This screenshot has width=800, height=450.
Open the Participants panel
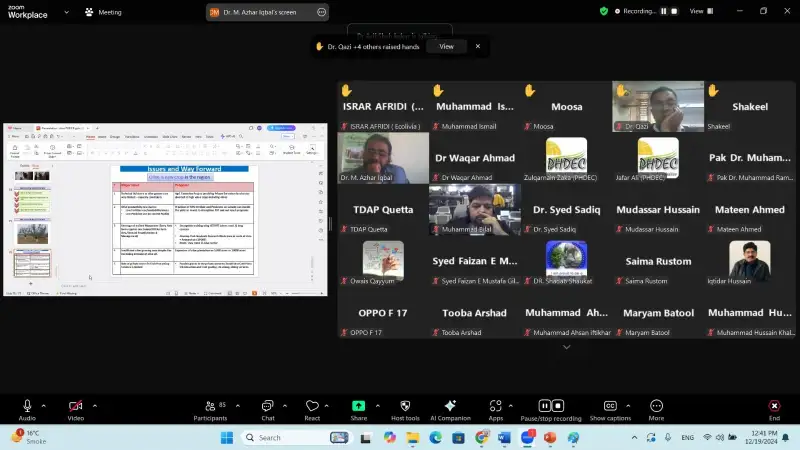(210, 410)
